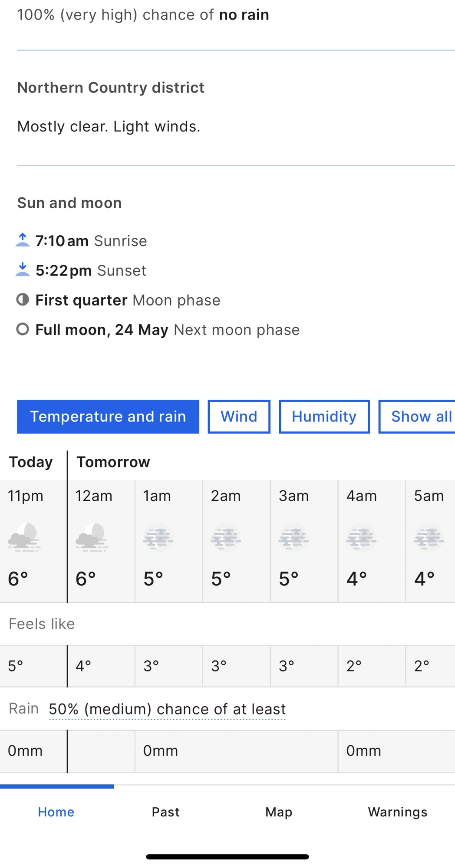
Task: Go to the Home tab
Action: coord(56,812)
